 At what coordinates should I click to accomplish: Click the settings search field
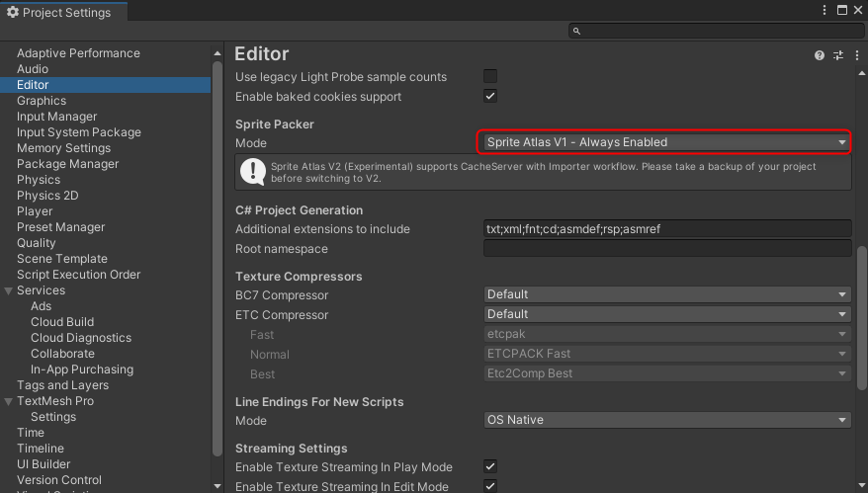(x=716, y=31)
